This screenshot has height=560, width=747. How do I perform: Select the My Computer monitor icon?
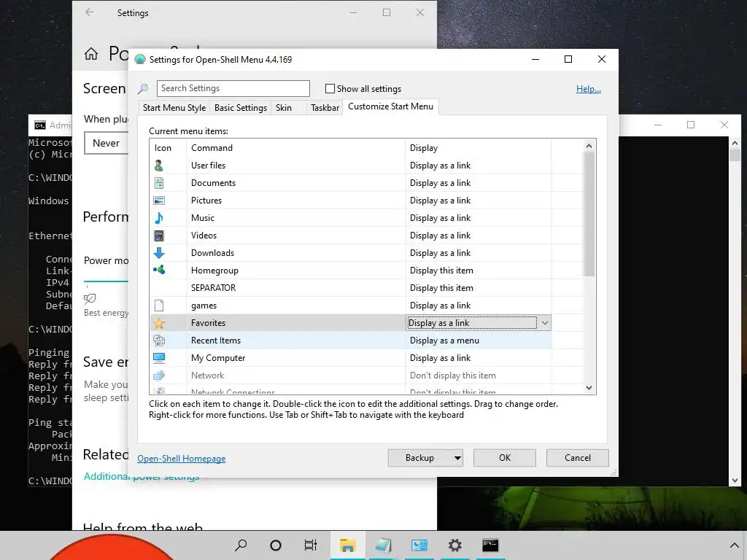pyautogui.click(x=159, y=357)
